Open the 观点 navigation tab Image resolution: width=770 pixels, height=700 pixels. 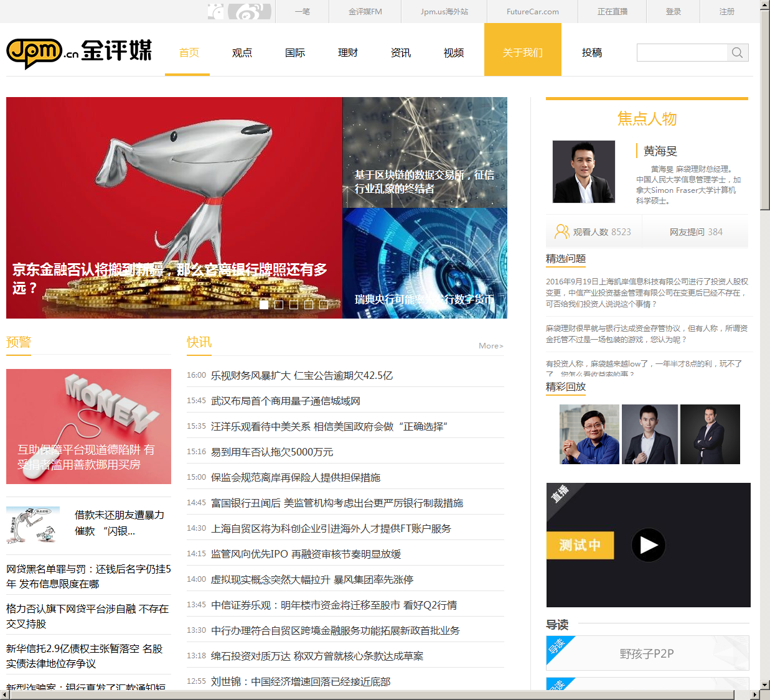click(x=242, y=53)
